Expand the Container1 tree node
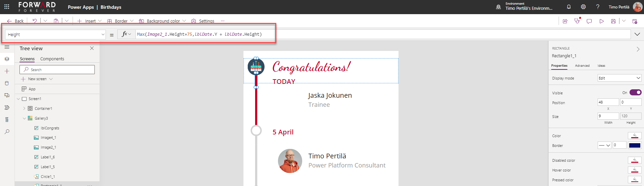Viewport: 644px width, 186px height. (24, 108)
